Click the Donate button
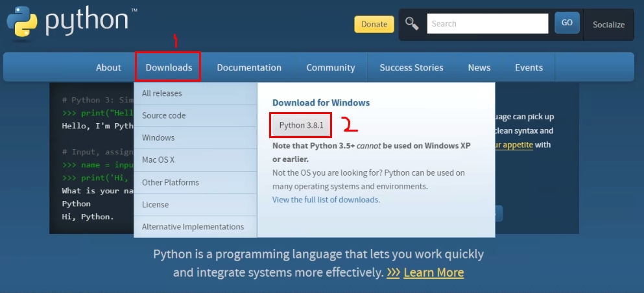This screenshot has height=293, width=644. click(x=374, y=24)
